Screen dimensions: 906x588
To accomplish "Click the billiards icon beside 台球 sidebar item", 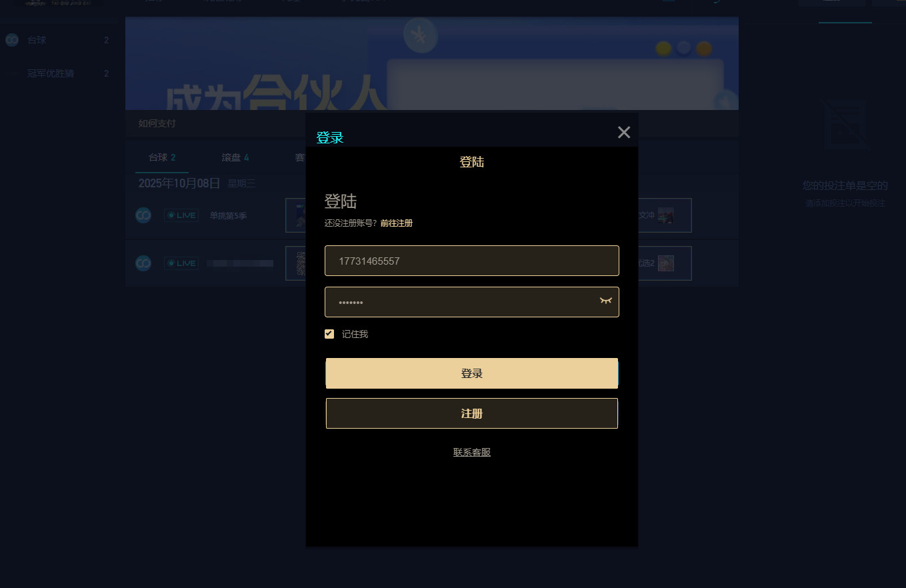I will [x=12, y=41].
